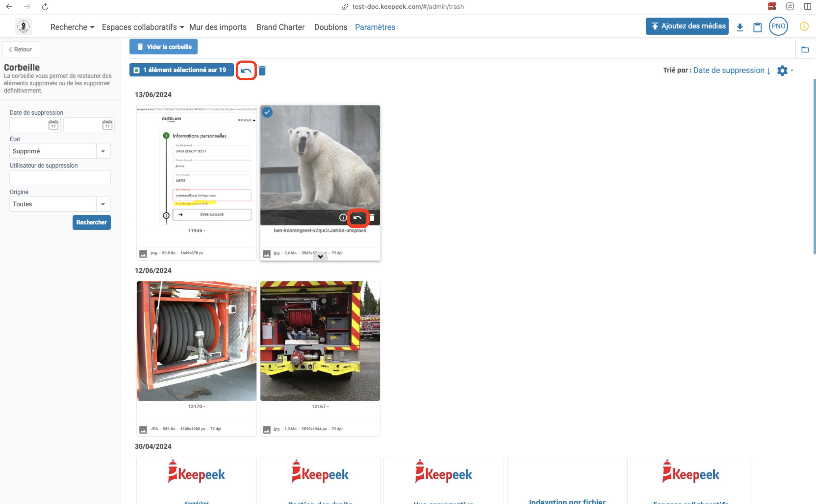Go forward in browser history

pos(27,6)
